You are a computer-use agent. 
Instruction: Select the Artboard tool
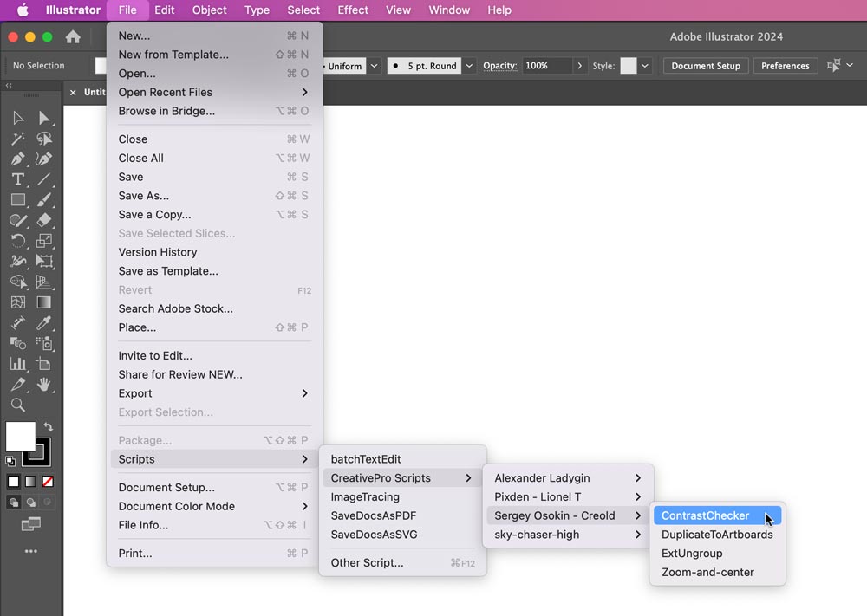click(43, 364)
